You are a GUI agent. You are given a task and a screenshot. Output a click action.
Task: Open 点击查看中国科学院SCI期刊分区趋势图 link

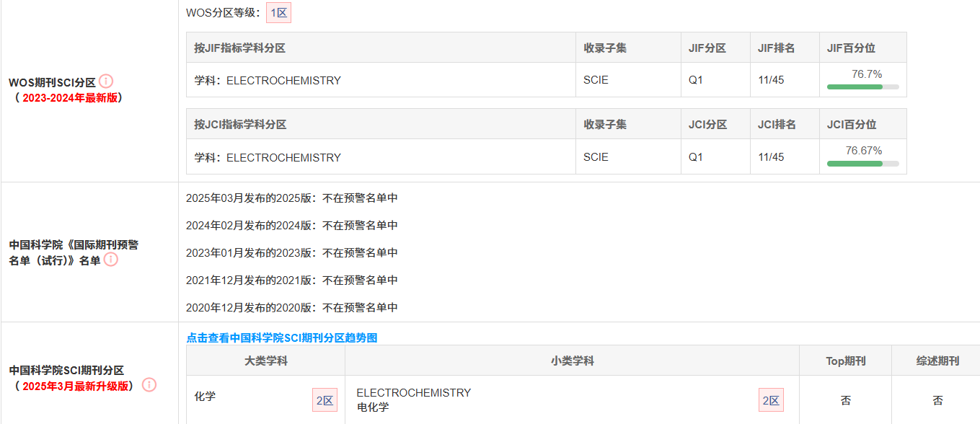pyautogui.click(x=282, y=337)
